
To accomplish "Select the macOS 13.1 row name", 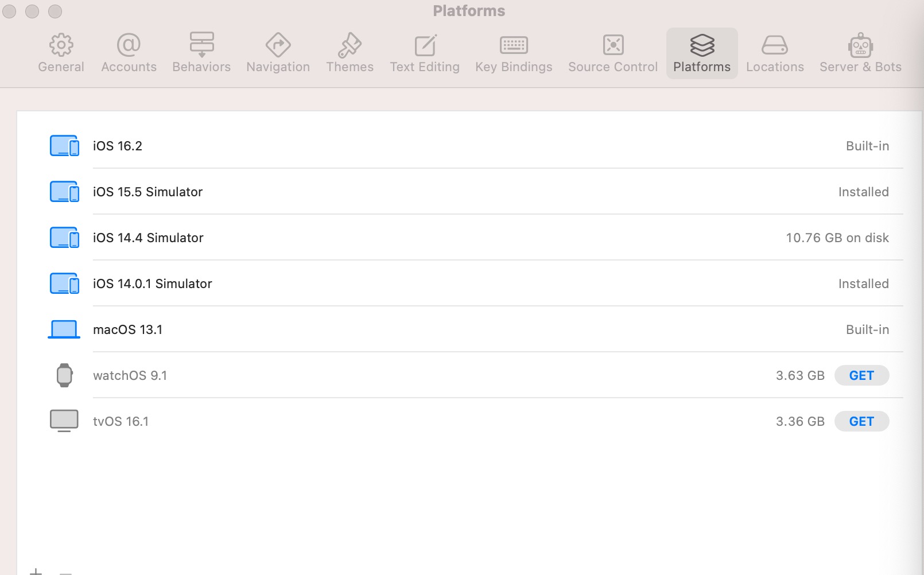I will pos(127,329).
